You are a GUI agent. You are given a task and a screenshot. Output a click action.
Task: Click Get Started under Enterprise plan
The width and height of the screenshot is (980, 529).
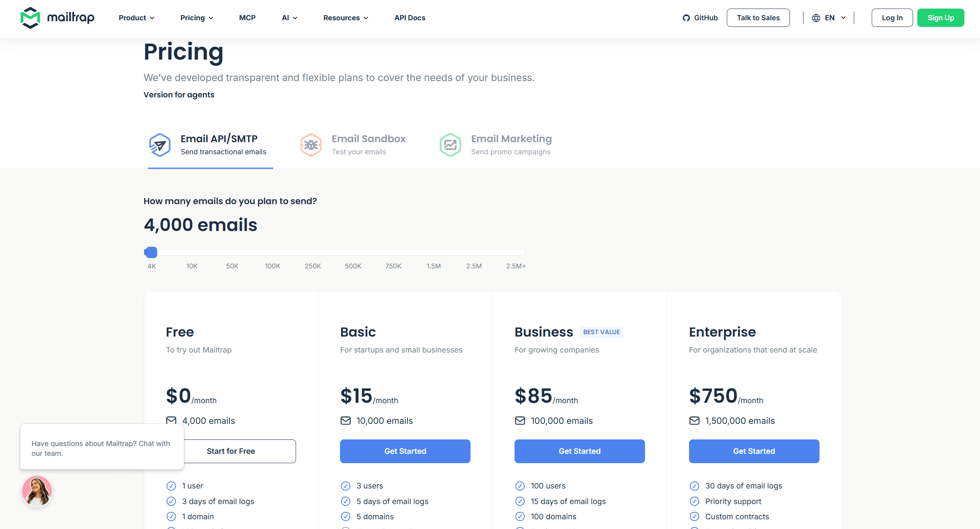[x=754, y=451]
